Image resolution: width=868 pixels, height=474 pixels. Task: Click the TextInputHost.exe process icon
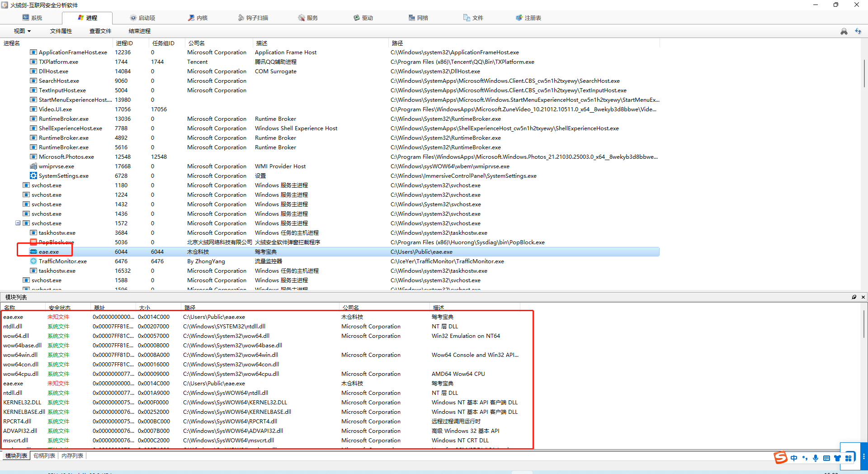33,90
